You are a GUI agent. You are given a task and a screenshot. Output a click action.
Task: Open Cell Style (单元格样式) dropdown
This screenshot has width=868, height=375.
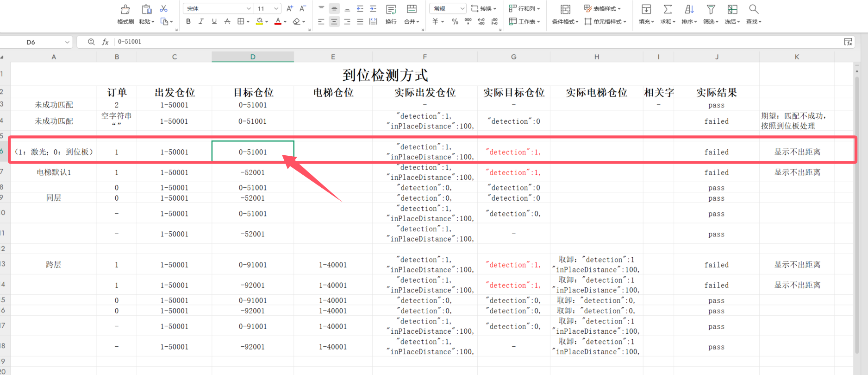click(605, 21)
